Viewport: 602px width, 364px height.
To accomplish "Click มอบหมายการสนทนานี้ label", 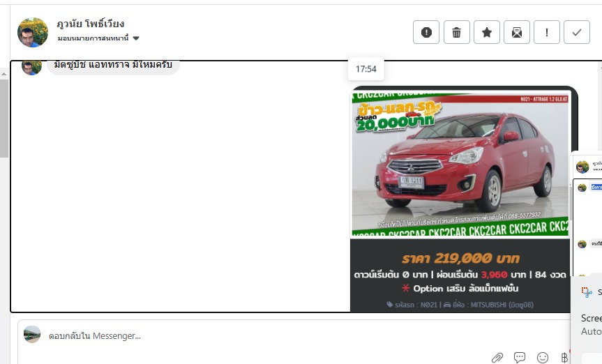I will (x=93, y=38).
